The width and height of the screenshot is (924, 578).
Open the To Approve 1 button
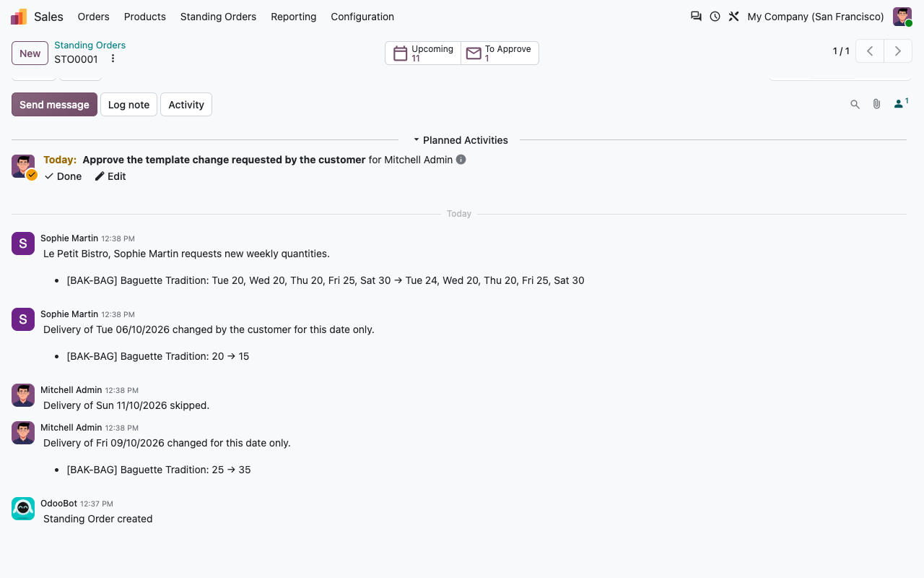500,53
